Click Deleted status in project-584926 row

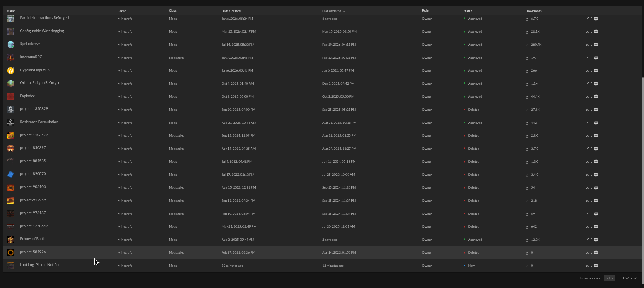point(474,252)
